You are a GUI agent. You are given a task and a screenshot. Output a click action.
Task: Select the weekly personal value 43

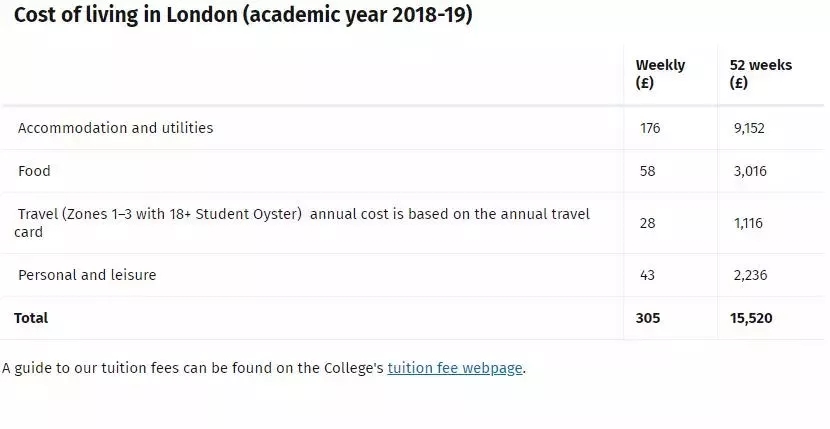(647, 275)
